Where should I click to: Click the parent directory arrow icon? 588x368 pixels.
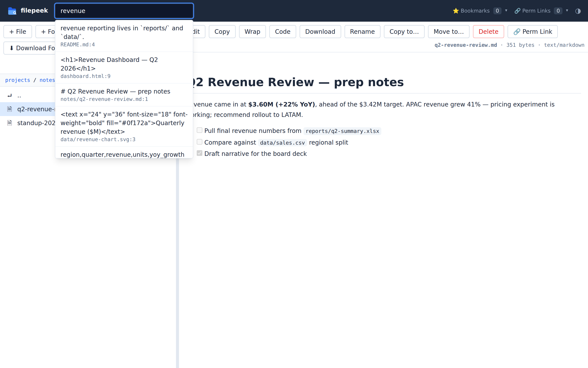tap(10, 96)
